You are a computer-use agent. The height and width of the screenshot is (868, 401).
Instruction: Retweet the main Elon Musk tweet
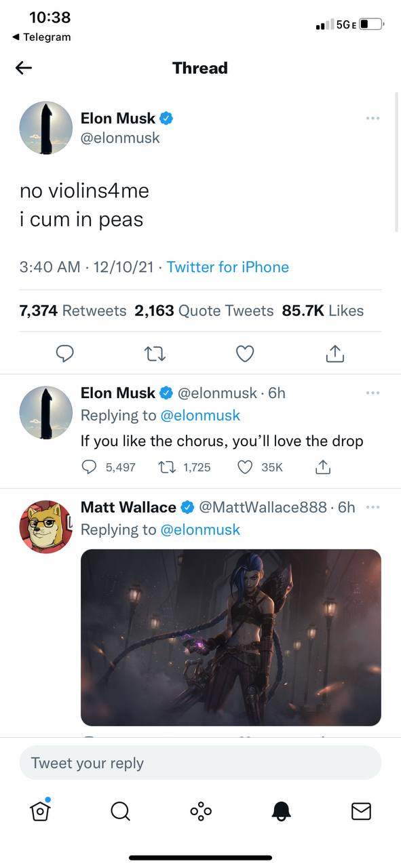point(155,353)
